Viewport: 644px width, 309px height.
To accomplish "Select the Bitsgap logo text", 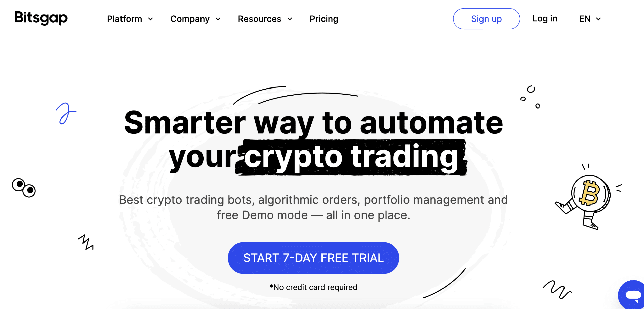I will [41, 18].
